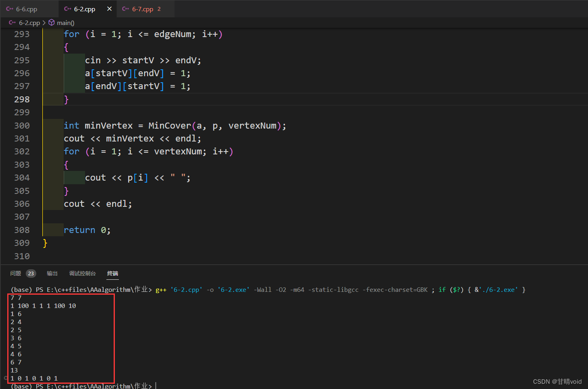Click 'a[endV][startV]' on line 297
This screenshot has width=588, height=389.
(x=125, y=86)
